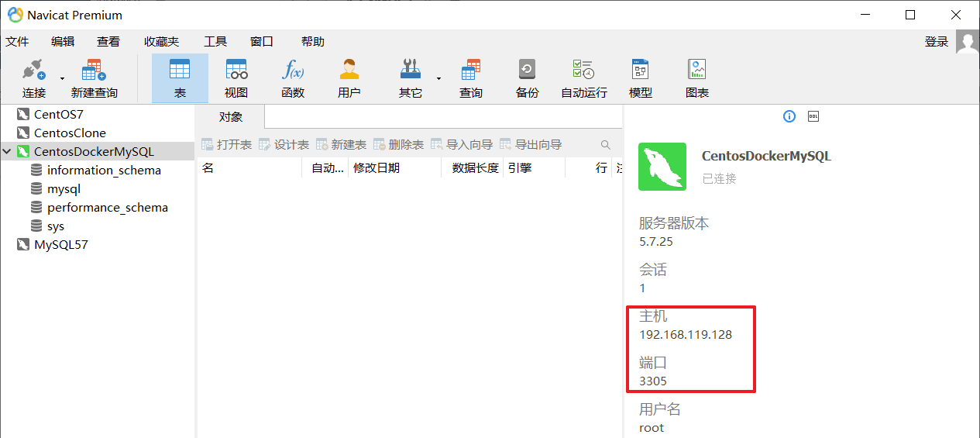Select the Charts (图表) toolbar icon

697,78
